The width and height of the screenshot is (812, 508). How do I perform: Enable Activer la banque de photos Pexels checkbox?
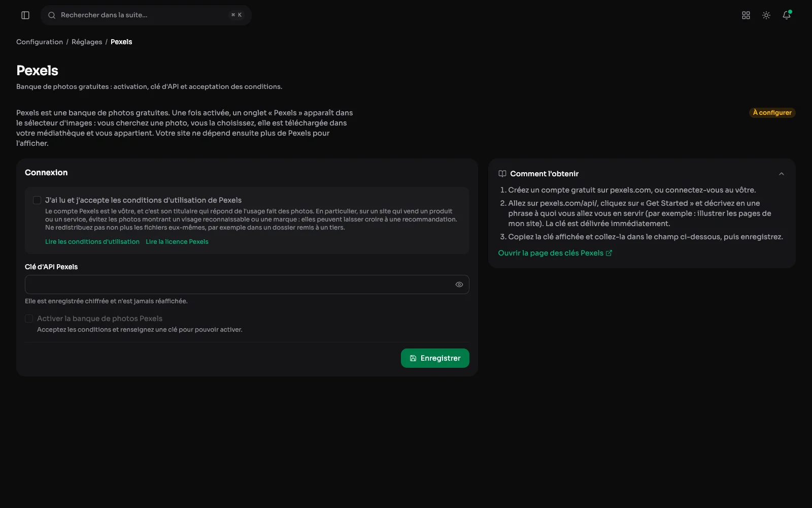pos(29,319)
